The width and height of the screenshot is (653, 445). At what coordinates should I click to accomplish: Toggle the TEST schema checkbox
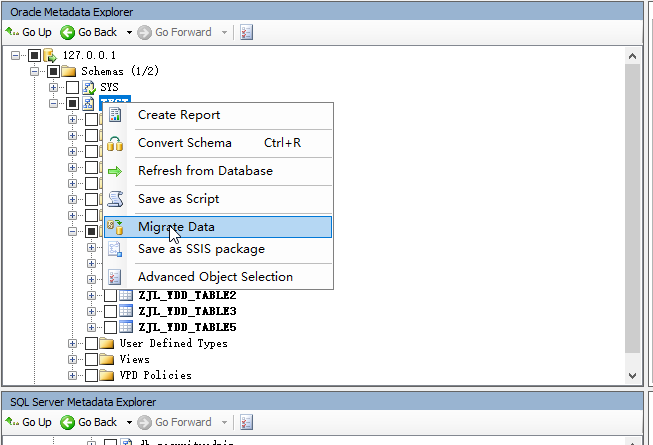click(x=72, y=103)
